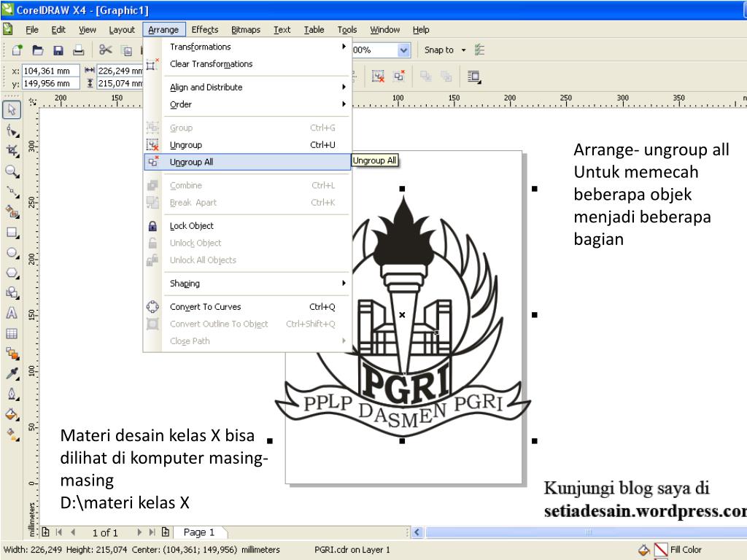747x560 pixels.
Task: Click the horizontal scrollbar thumb
Action: tap(586, 532)
